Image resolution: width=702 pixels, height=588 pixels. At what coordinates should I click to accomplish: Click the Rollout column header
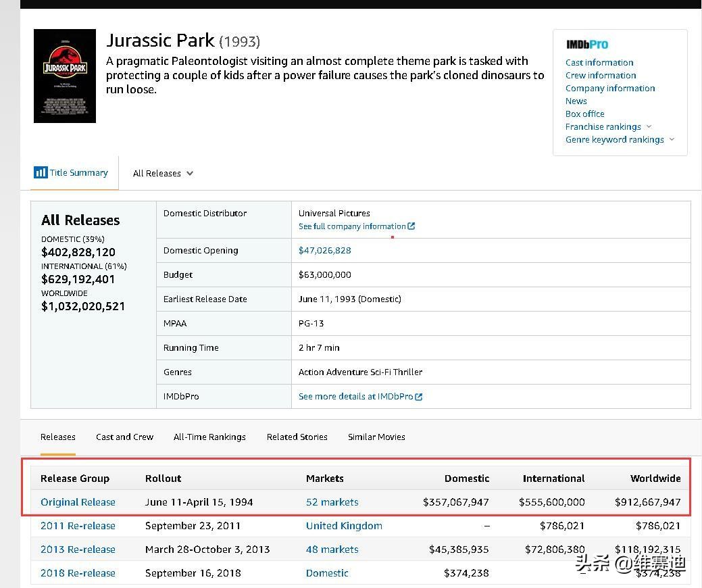click(163, 479)
